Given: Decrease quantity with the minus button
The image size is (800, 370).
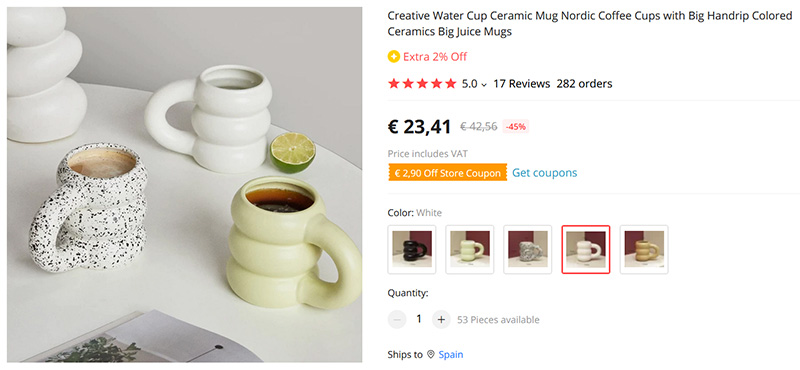Looking at the screenshot, I should tap(397, 320).
